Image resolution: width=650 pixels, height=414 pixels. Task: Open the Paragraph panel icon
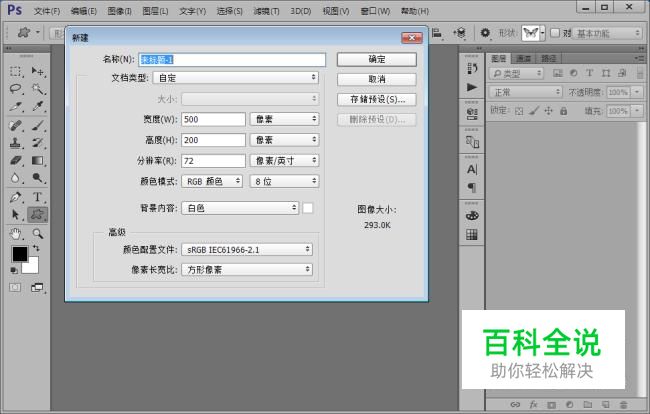click(472, 187)
